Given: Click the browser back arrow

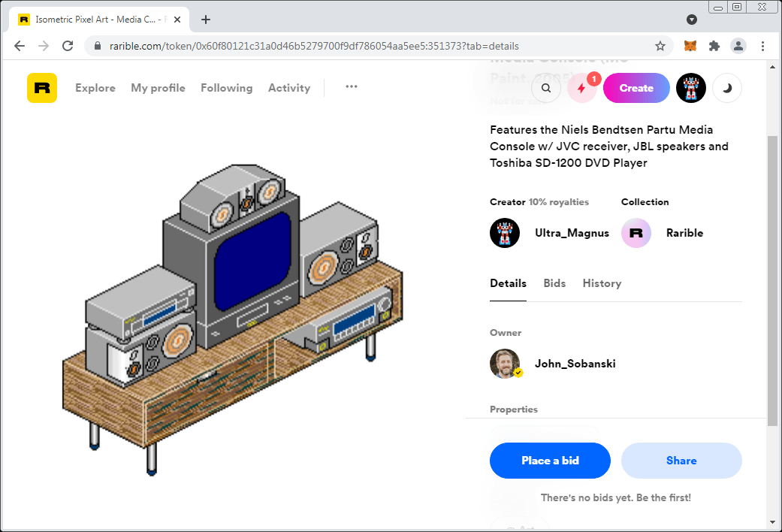Looking at the screenshot, I should 20,46.
